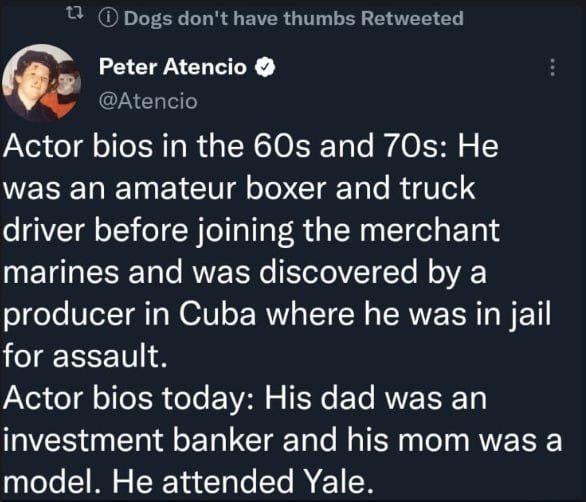This screenshot has height=502, width=586.
Task: Click the "Peter Atencio" display name
Action: [173, 67]
